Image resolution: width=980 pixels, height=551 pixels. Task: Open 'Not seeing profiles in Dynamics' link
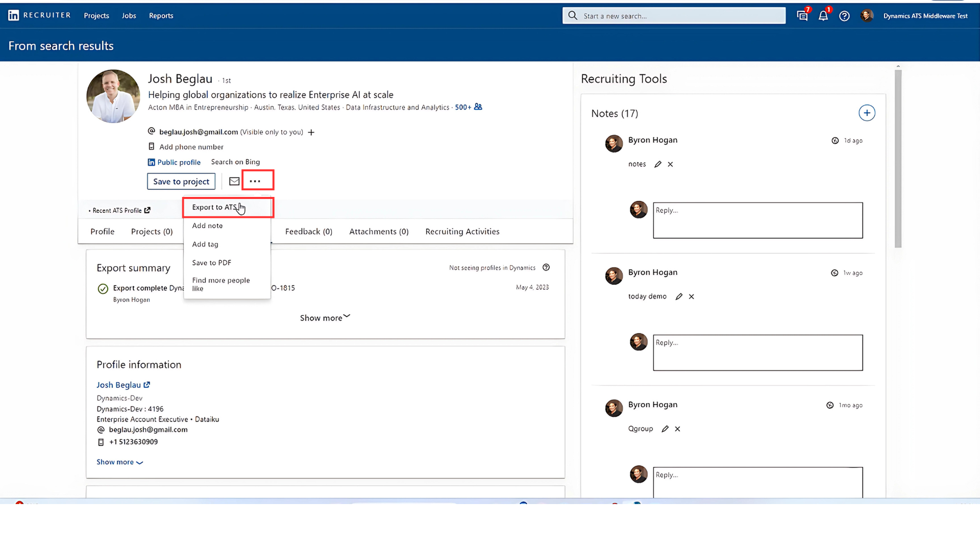pos(492,267)
